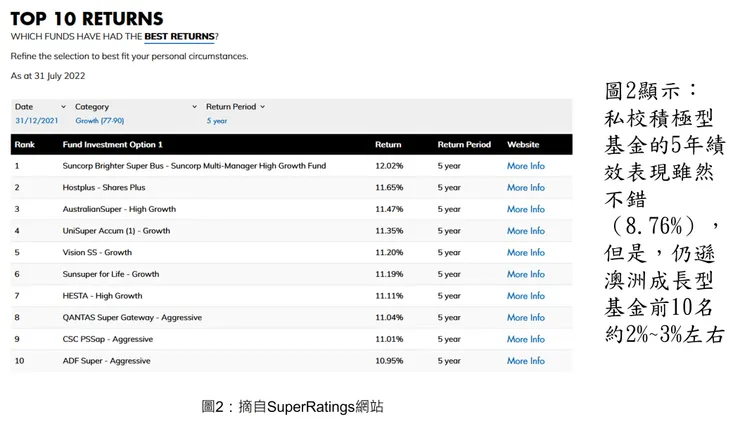The width and height of the screenshot is (740, 424).
Task: Open More Info for Hostplus Shares Plus
Action: click(526, 187)
